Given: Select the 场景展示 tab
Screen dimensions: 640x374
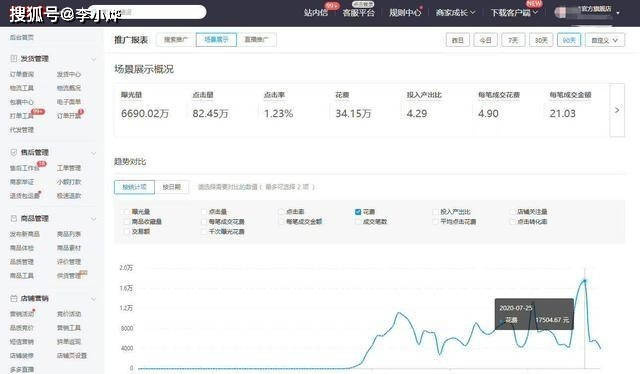Looking at the screenshot, I should pos(216,40).
